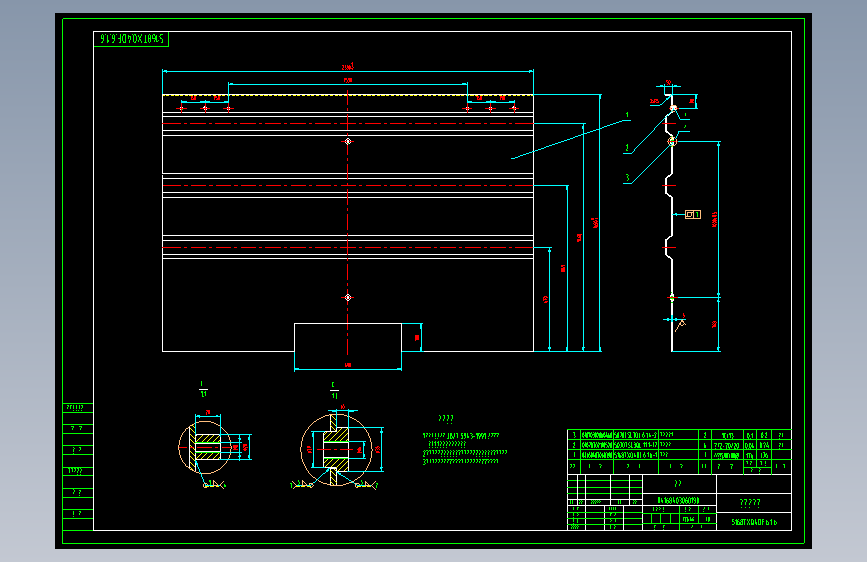867x562 pixels.
Task: Click balloon number 3 beside the side view
Action: [x=628, y=178]
